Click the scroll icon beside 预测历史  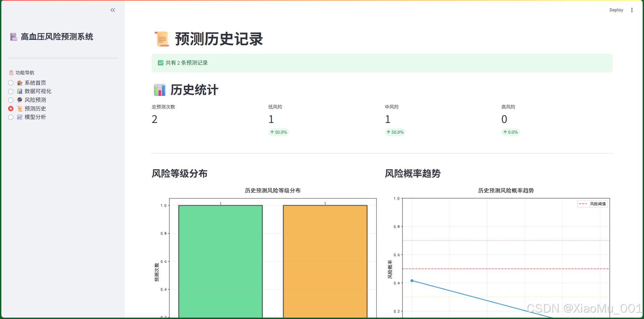pos(19,109)
